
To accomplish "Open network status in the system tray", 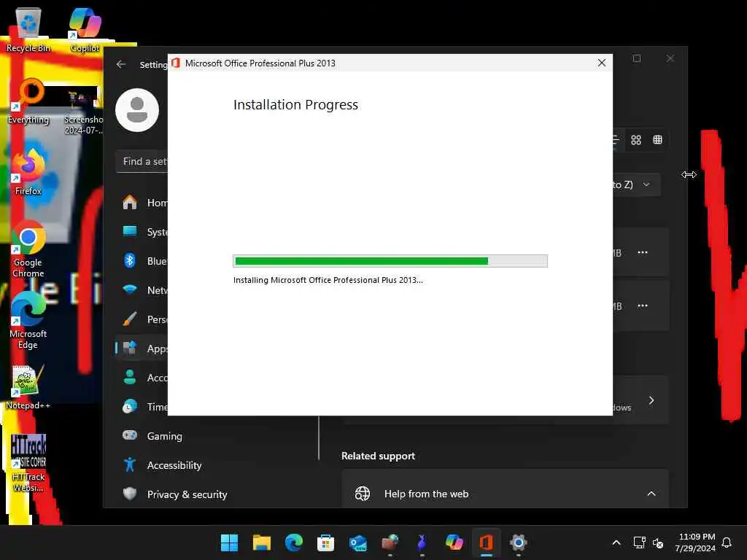I will [639, 542].
